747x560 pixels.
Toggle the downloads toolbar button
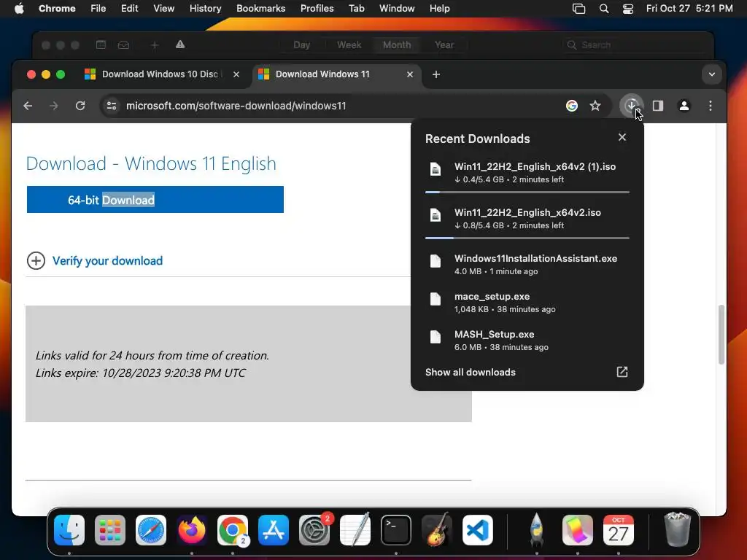click(632, 106)
